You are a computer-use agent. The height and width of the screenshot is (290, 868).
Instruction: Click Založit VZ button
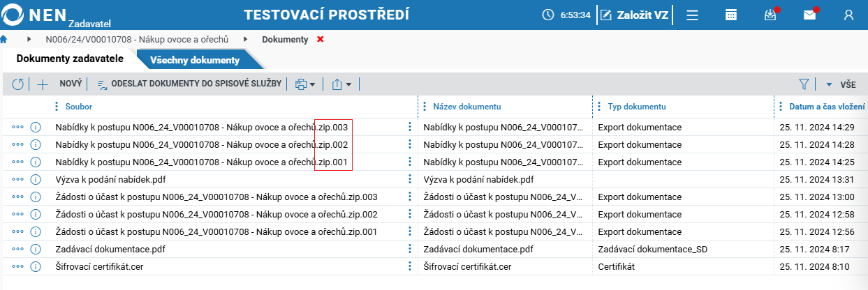point(634,15)
